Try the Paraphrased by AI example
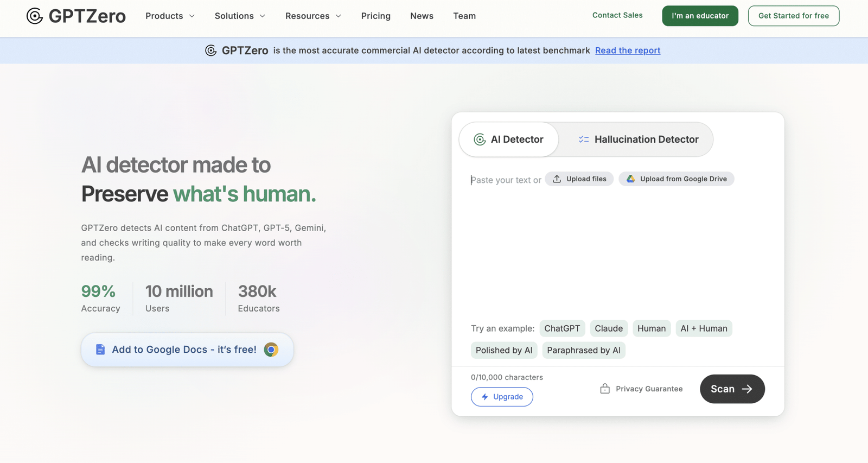The image size is (868, 463). coord(584,350)
